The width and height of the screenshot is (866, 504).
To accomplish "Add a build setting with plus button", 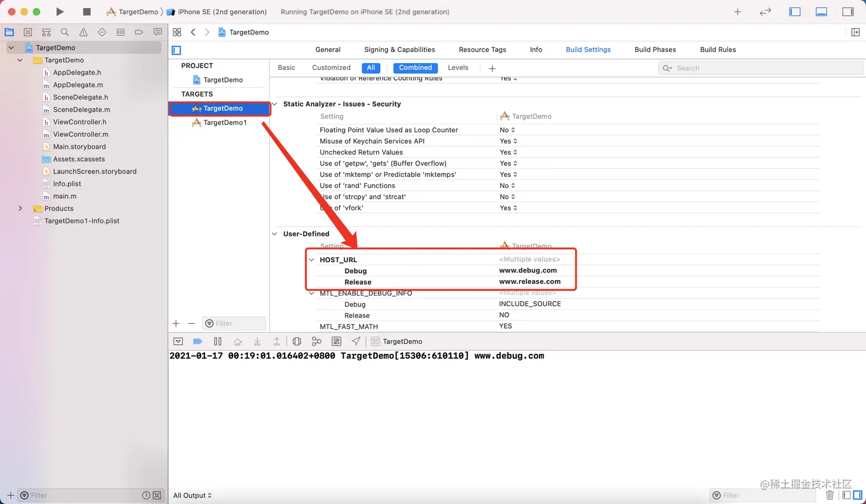I will 492,68.
